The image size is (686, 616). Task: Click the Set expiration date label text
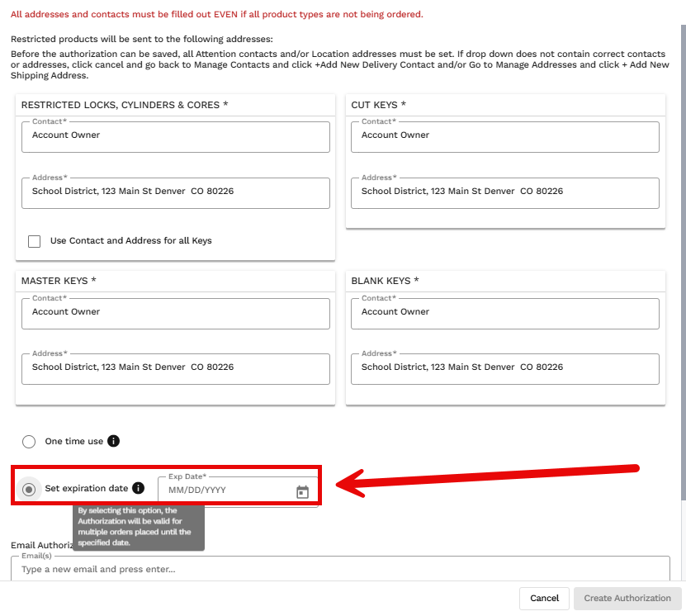click(x=86, y=488)
